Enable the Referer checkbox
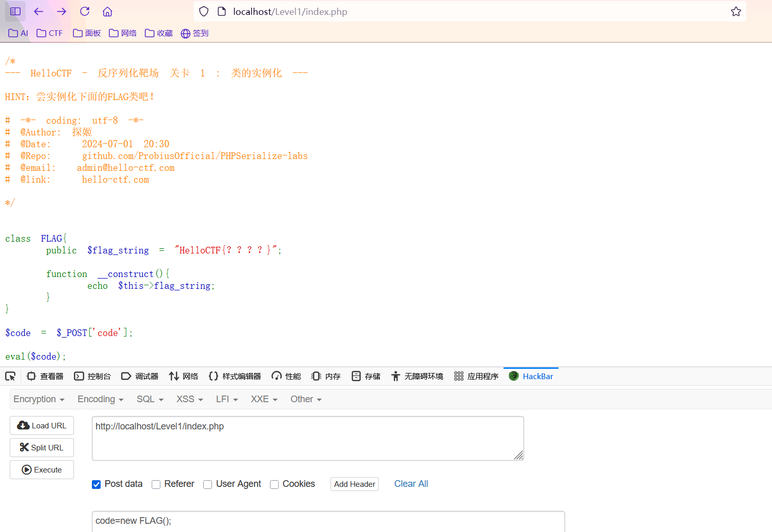This screenshot has height=532, width=772. 156,484
